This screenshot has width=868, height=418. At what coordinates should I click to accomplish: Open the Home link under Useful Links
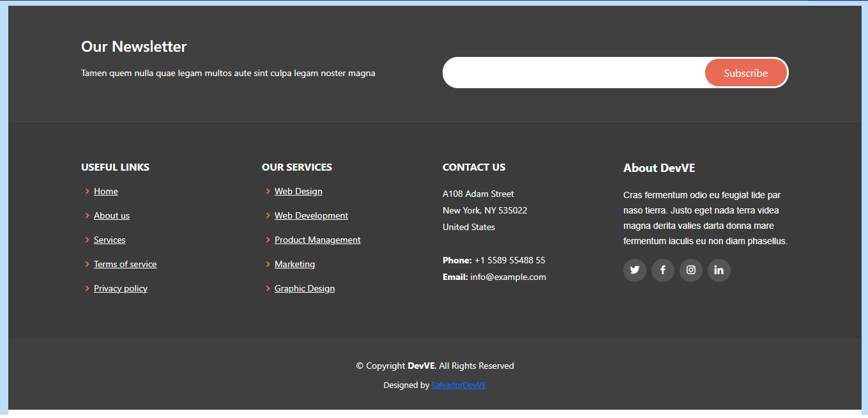pyautogui.click(x=105, y=191)
